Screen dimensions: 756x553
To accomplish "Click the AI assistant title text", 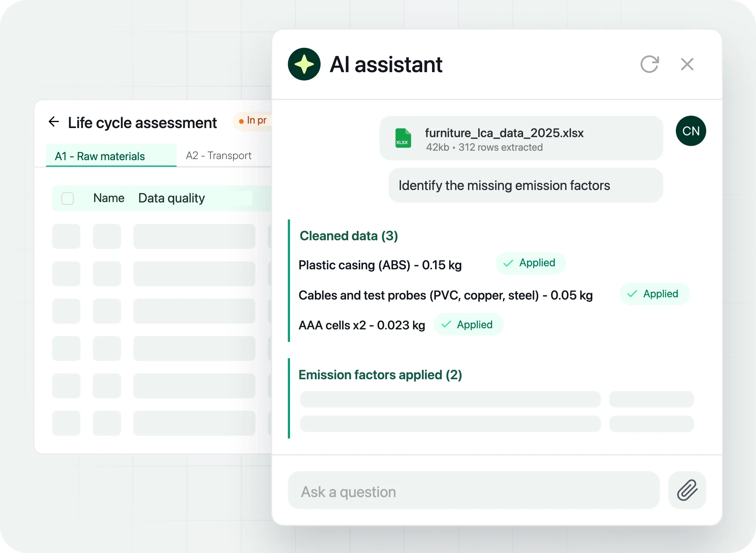I will pos(386,64).
